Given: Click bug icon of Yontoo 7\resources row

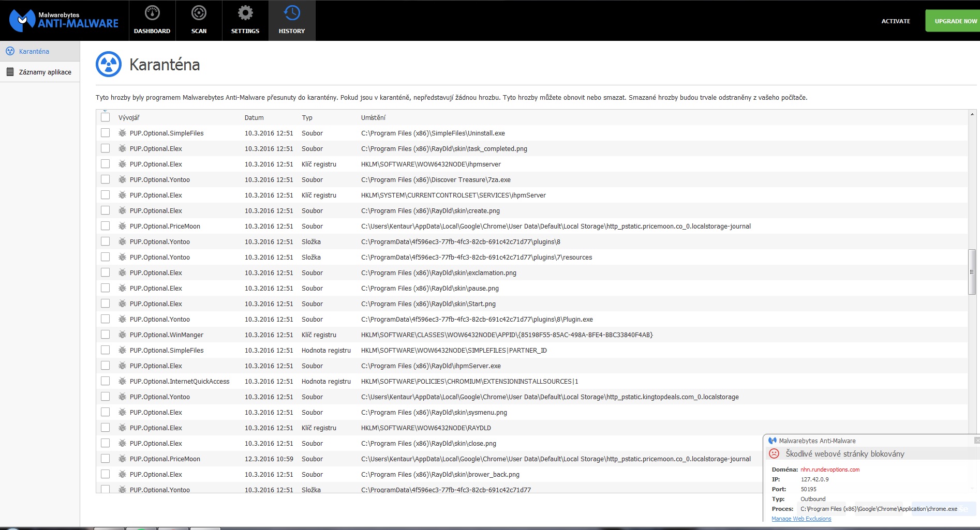Looking at the screenshot, I should point(122,257).
